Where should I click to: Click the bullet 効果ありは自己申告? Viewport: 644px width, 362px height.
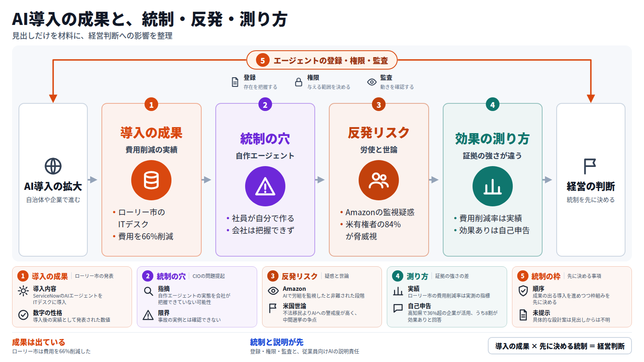pyautogui.click(x=494, y=230)
